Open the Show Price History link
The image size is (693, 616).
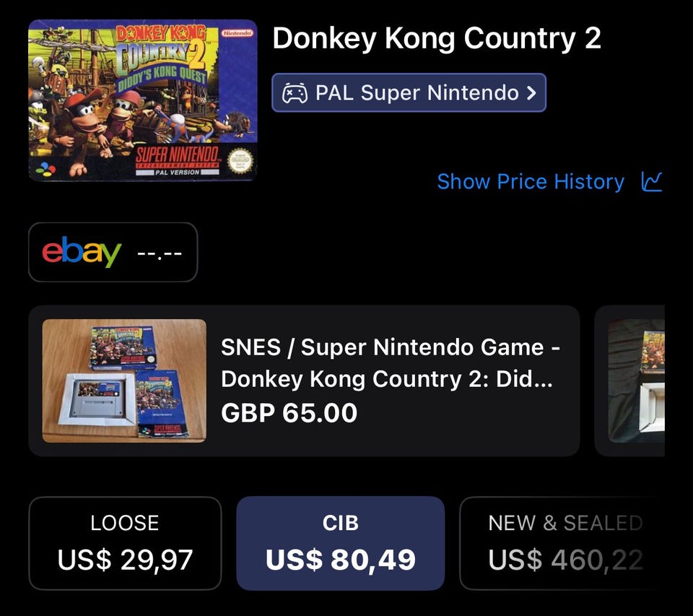(531, 181)
